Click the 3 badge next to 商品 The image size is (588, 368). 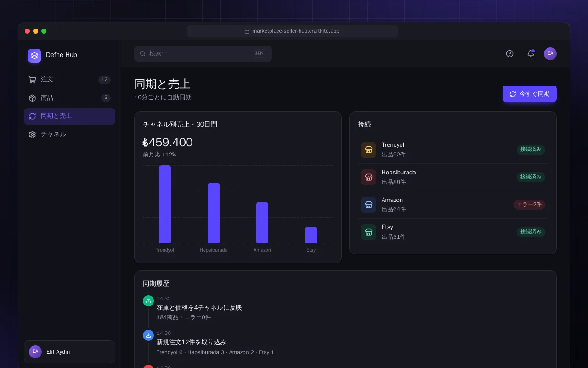[106, 98]
